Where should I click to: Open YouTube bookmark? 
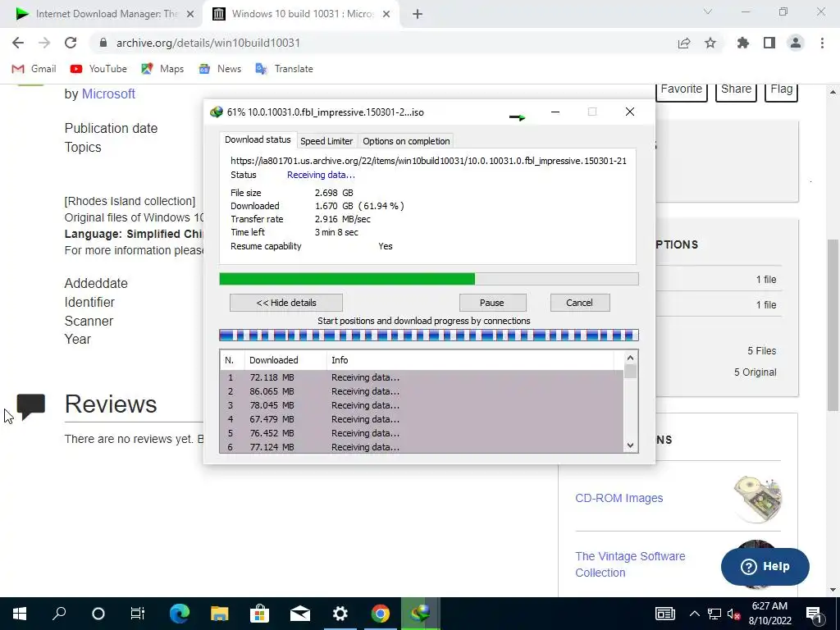(98, 69)
